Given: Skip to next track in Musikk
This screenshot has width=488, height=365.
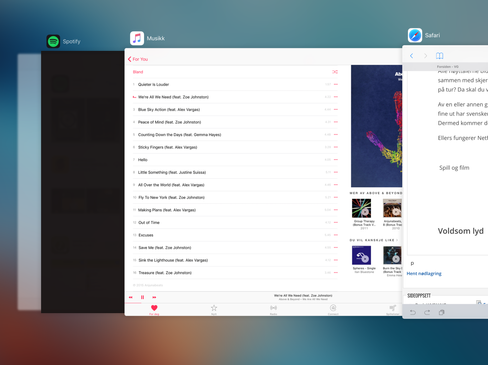Looking at the screenshot, I should [x=154, y=297].
